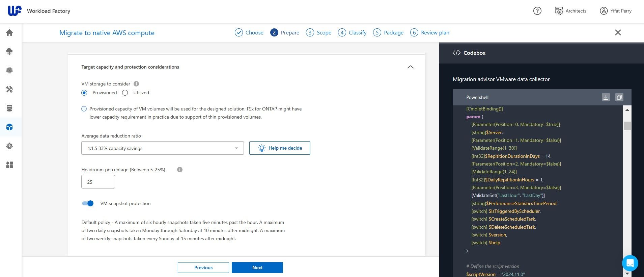Click the Headroom percentage input field
This screenshot has width=644, height=277.
point(98,182)
